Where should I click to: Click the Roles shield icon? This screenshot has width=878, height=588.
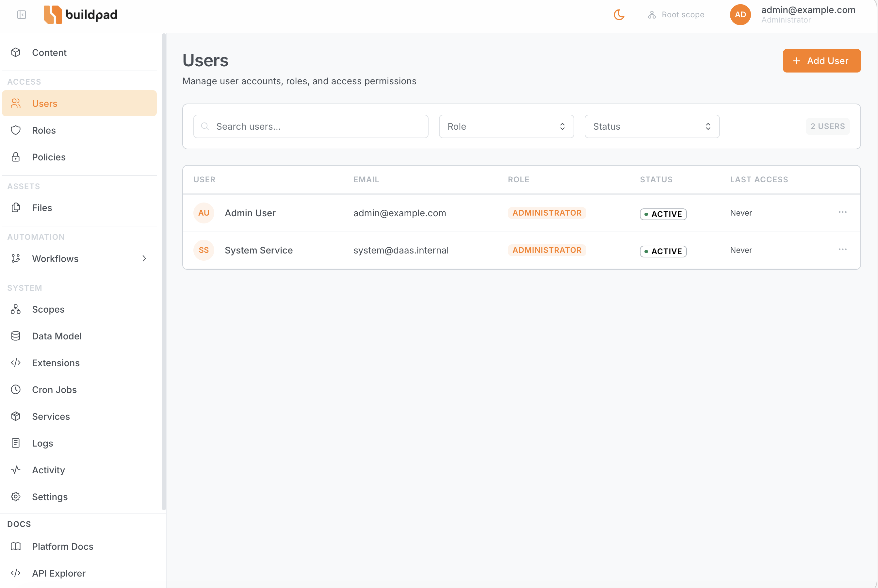click(16, 130)
